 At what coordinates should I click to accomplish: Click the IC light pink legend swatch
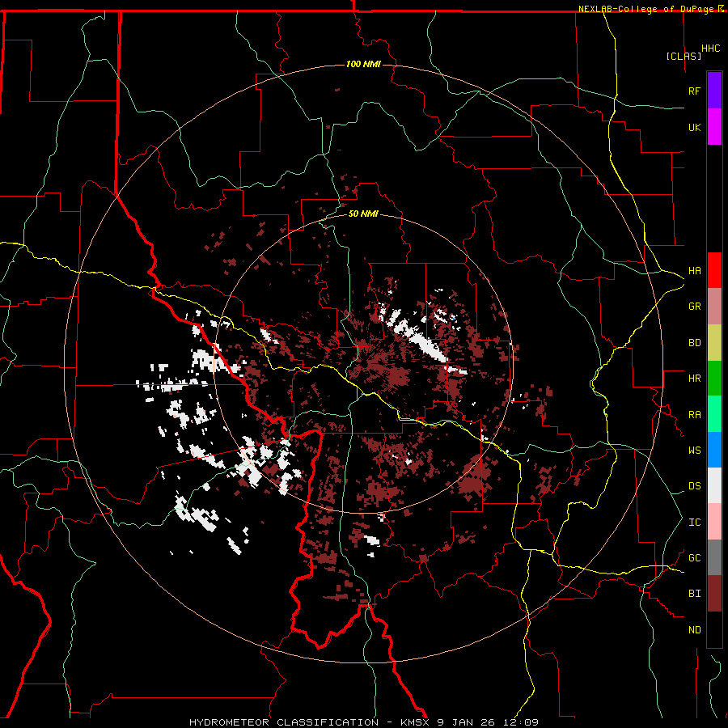(714, 522)
